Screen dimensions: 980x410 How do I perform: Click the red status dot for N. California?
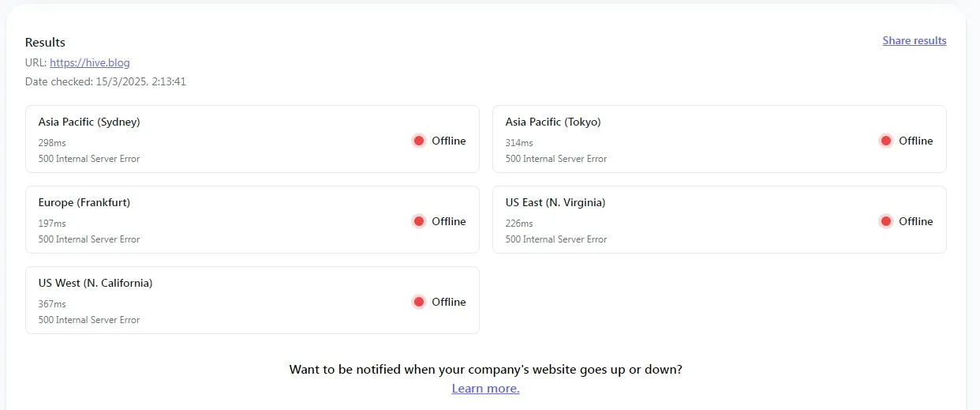(419, 302)
